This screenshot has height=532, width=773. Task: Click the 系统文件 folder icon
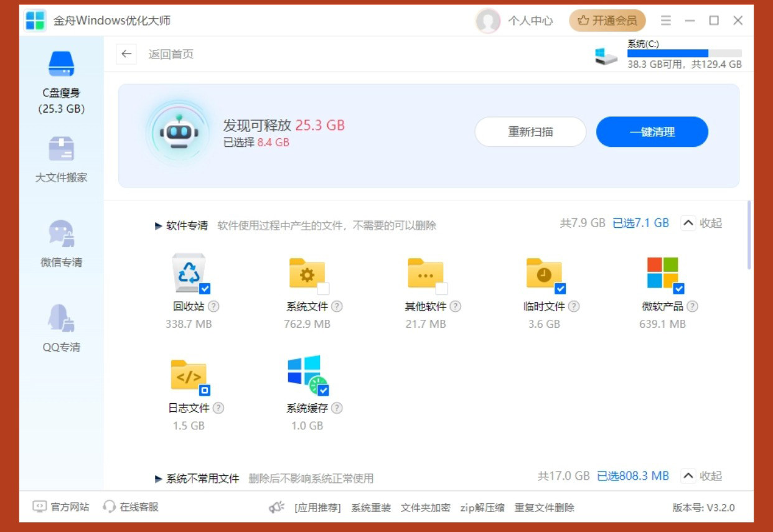pyautogui.click(x=307, y=273)
